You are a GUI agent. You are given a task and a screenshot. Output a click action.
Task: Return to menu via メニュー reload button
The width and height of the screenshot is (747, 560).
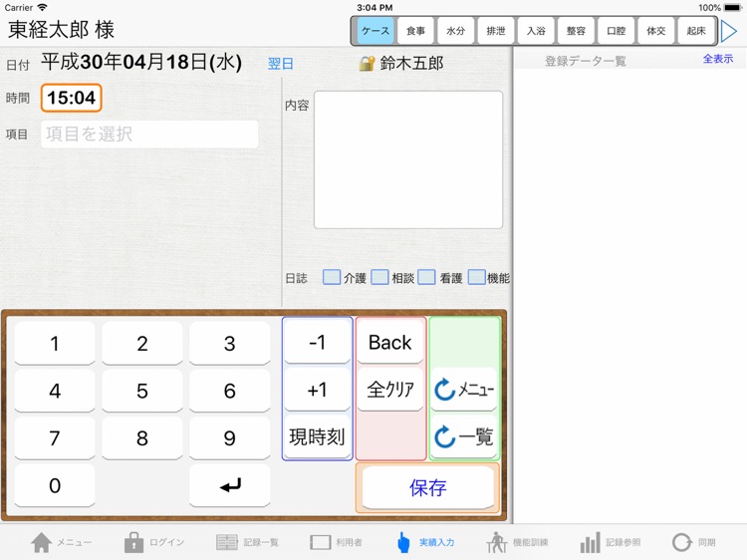coord(464,390)
